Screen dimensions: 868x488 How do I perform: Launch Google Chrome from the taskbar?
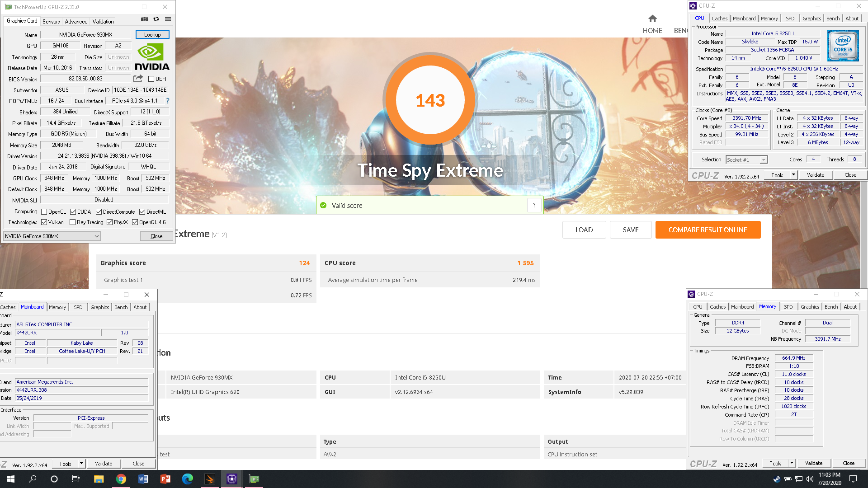coord(121,479)
